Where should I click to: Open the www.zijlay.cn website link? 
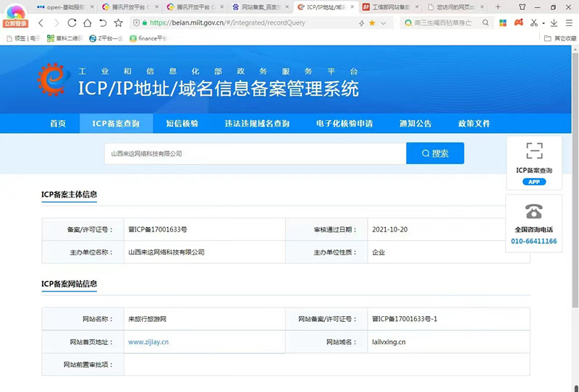148,342
